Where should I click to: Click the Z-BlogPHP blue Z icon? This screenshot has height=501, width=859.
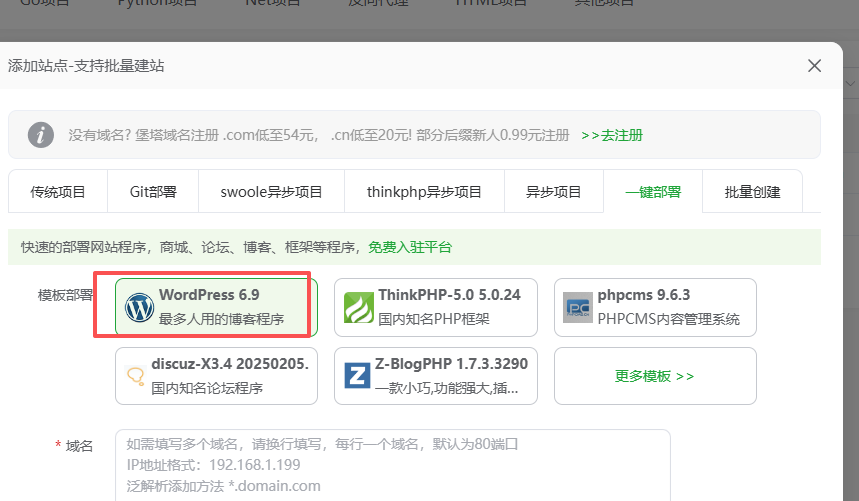point(357,376)
